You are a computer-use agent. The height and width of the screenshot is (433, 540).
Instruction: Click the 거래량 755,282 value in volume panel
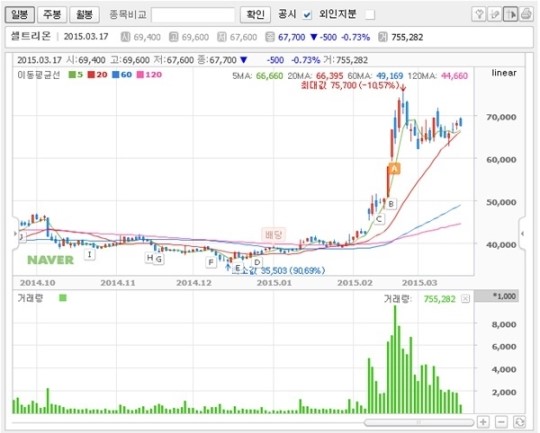pos(439,299)
